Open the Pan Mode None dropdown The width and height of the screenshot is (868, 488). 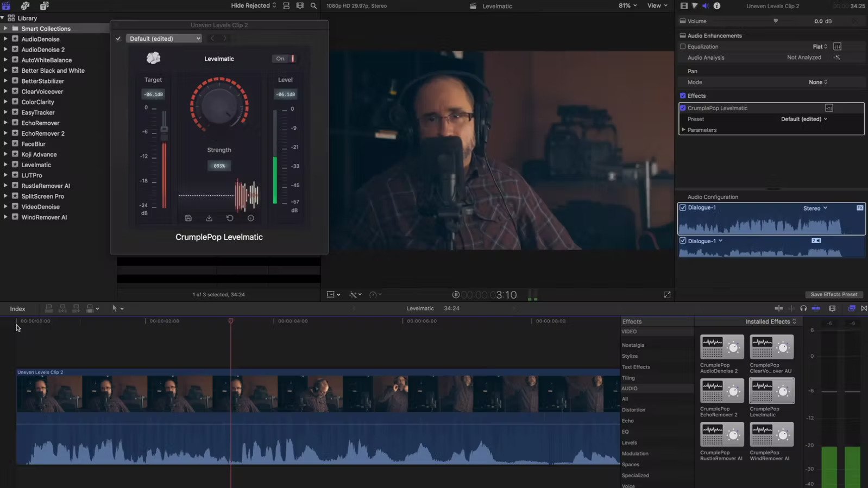[x=818, y=83]
